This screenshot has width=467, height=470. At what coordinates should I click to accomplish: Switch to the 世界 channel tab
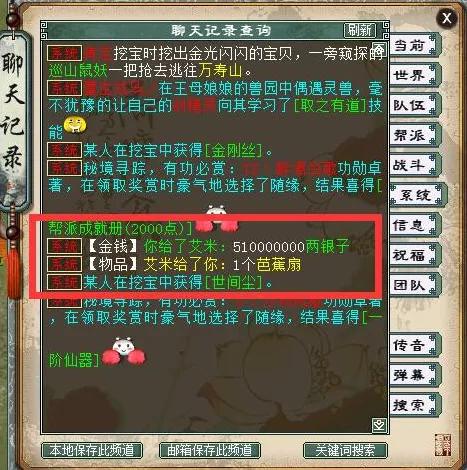pyautogui.click(x=413, y=75)
